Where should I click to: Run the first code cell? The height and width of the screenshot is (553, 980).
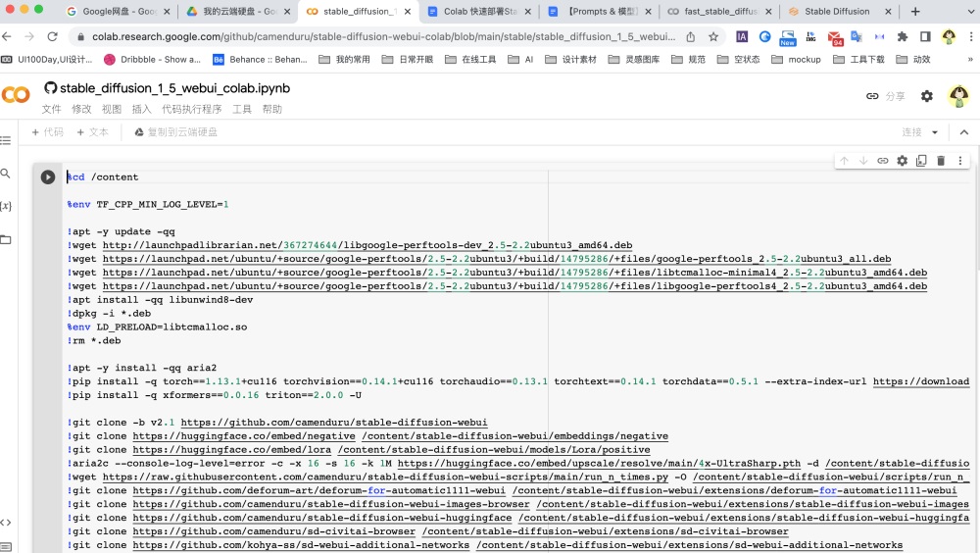[48, 177]
